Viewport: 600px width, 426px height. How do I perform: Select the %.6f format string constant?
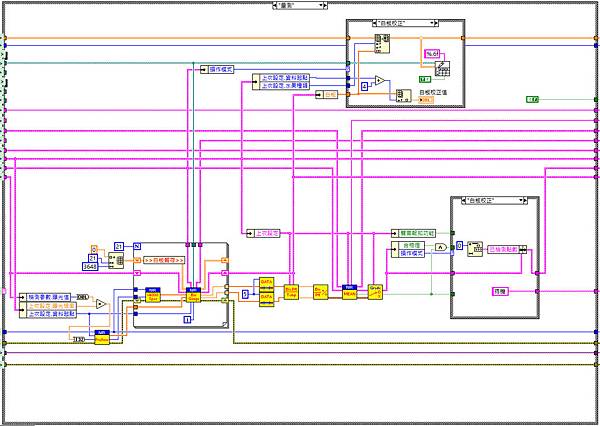pyautogui.click(x=432, y=53)
